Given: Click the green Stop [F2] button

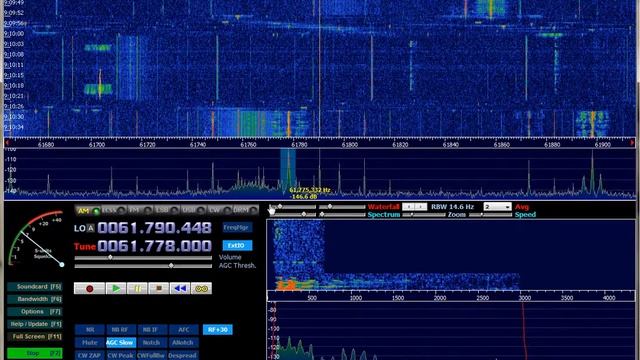Looking at the screenshot, I should point(35,353).
